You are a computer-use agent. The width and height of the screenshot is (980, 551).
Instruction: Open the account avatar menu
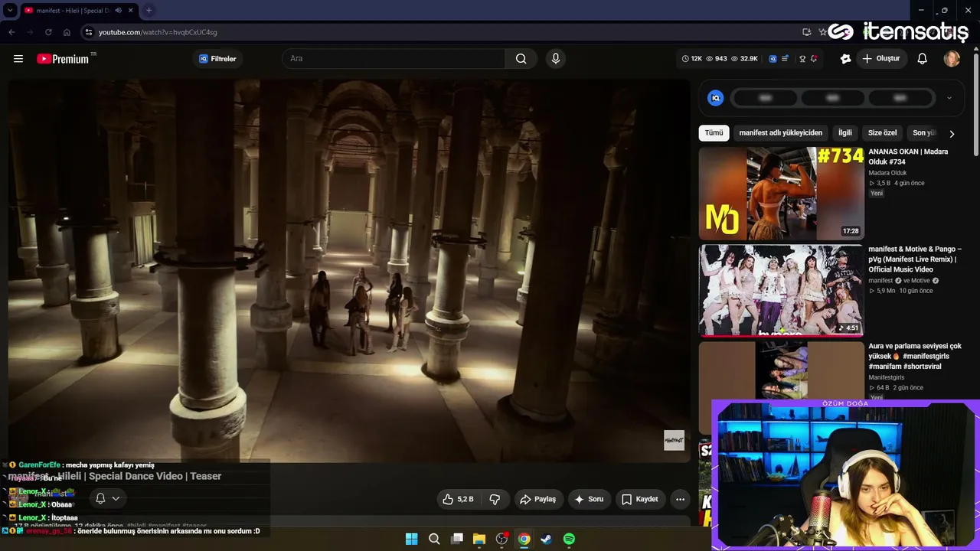[x=952, y=59]
